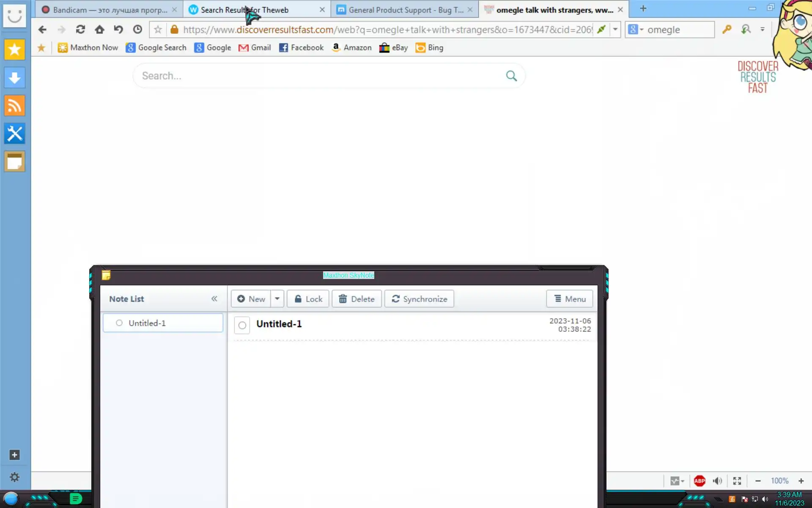Click the zoom in plus control

coord(801,480)
